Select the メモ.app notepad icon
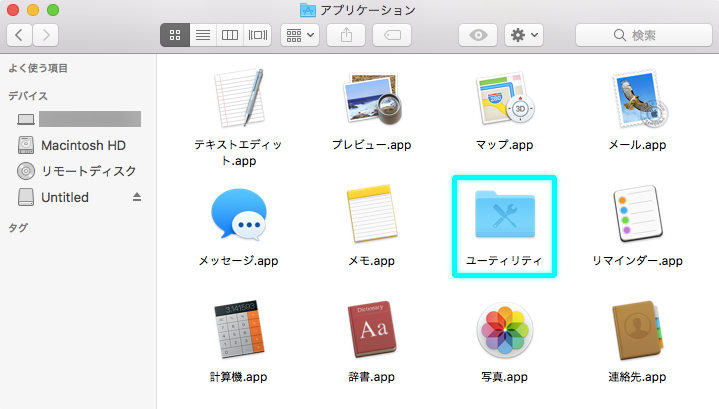The width and height of the screenshot is (719, 409). [x=372, y=214]
